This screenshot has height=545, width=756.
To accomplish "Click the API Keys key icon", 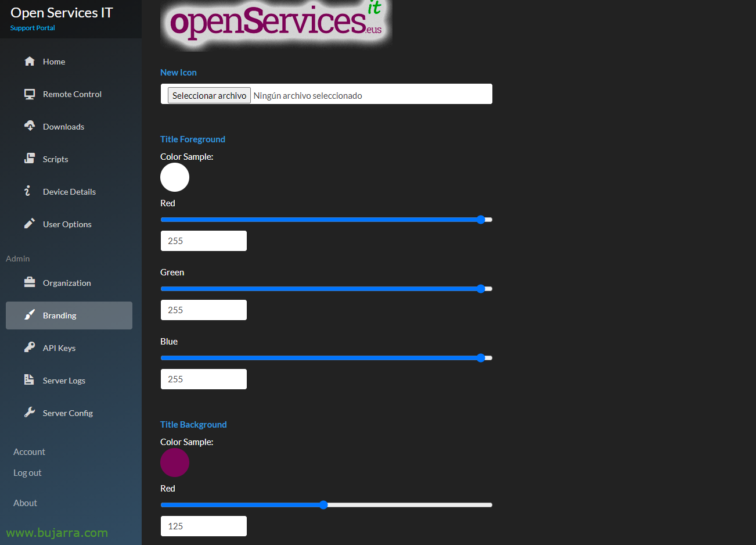I will pyautogui.click(x=29, y=347).
